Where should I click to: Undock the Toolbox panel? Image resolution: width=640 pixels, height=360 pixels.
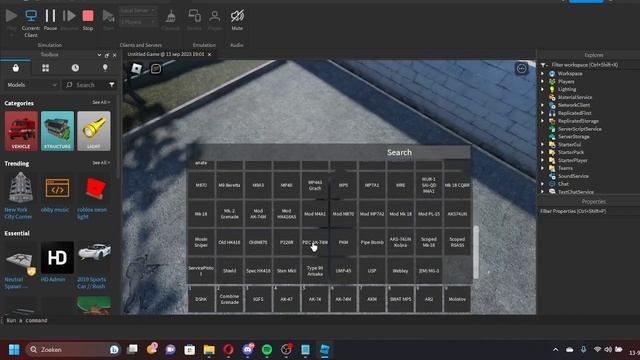[107, 55]
